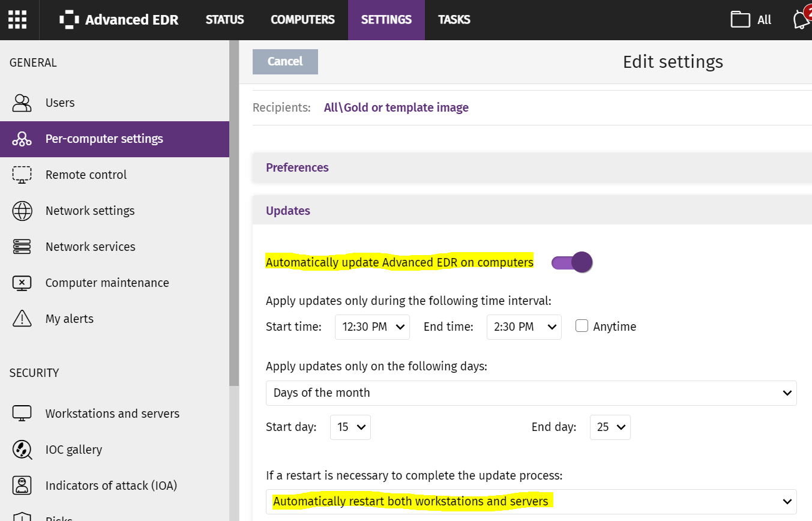The height and width of the screenshot is (521, 812).
Task: Open the notifications bell icon
Action: [x=802, y=19]
